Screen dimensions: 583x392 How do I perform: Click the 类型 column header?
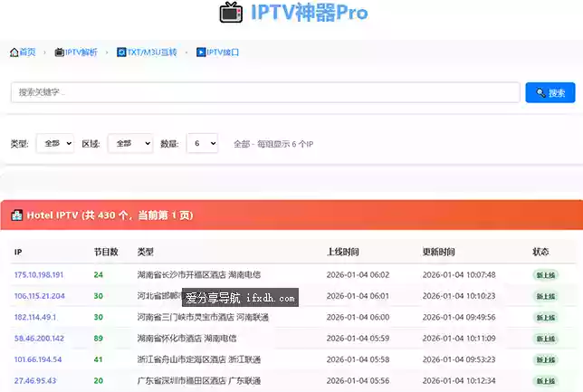pos(145,252)
